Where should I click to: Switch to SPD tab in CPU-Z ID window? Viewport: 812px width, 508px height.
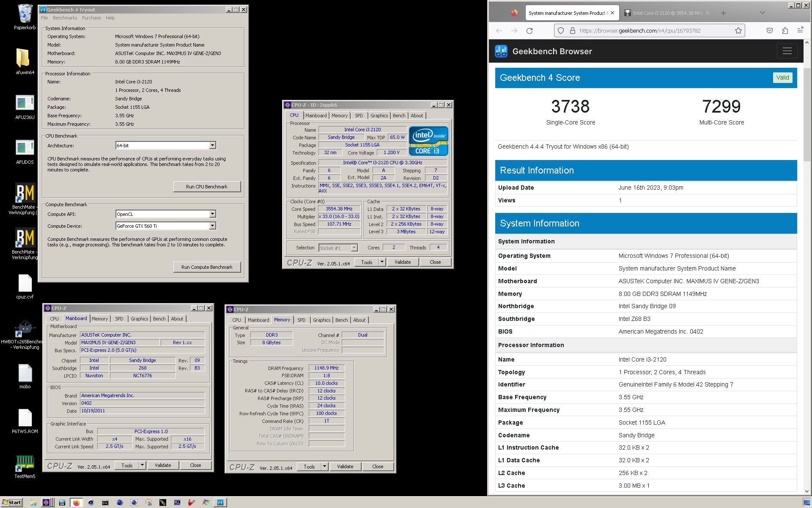pos(359,116)
